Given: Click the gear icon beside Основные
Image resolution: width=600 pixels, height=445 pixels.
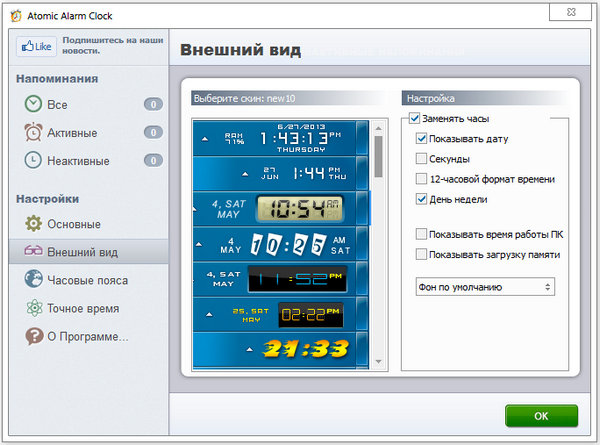Looking at the screenshot, I should tap(33, 224).
